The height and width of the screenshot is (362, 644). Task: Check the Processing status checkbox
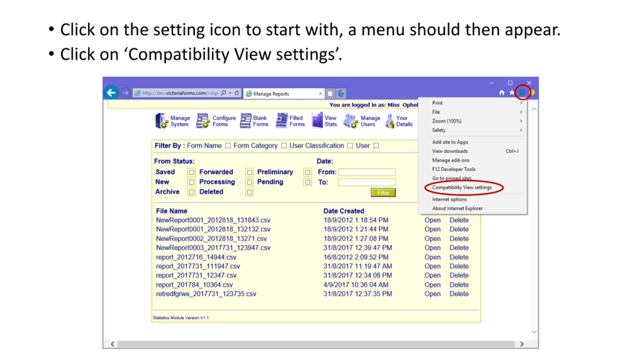pos(249,182)
